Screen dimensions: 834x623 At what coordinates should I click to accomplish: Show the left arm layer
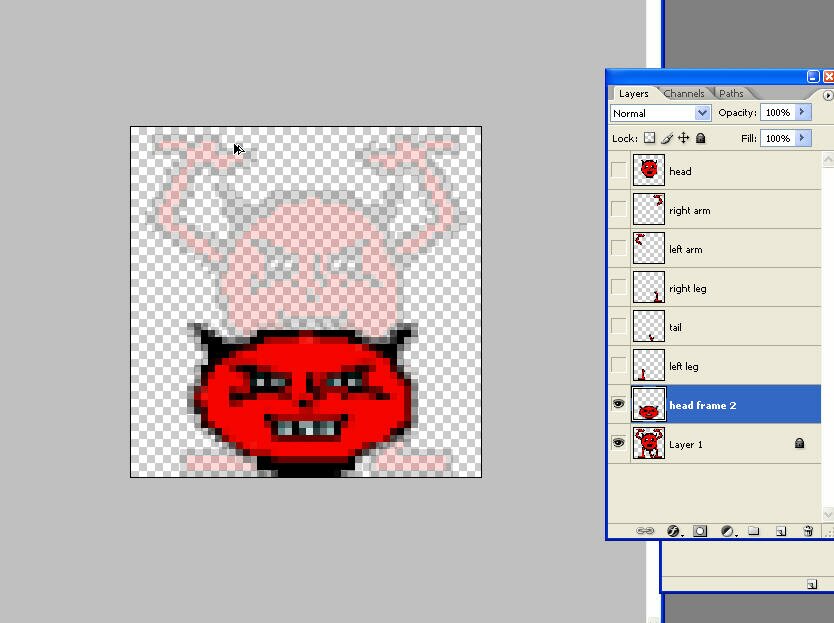tap(619, 248)
